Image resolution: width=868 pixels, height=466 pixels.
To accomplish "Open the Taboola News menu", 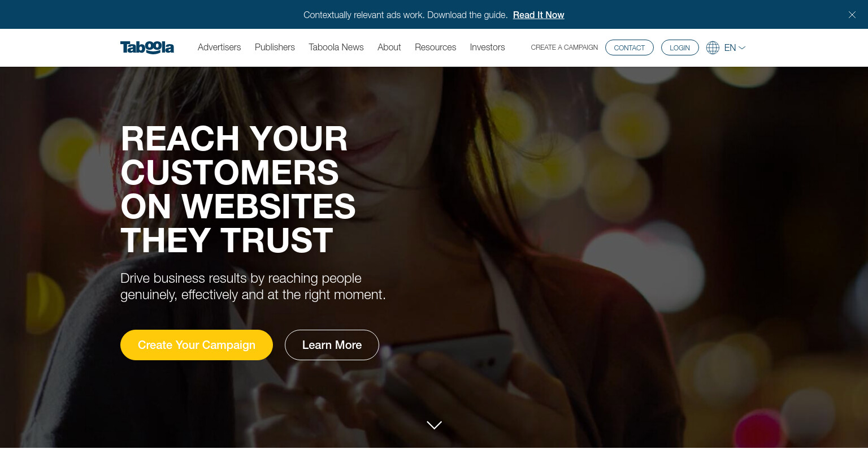I will 336,48.
